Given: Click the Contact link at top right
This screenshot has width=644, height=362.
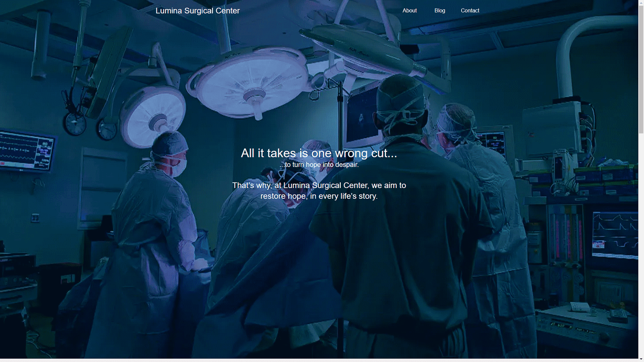Looking at the screenshot, I should pyautogui.click(x=470, y=10).
